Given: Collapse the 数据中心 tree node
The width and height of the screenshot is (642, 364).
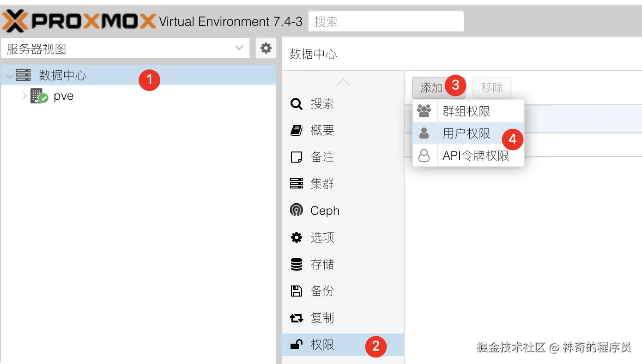Looking at the screenshot, I should tap(9, 75).
